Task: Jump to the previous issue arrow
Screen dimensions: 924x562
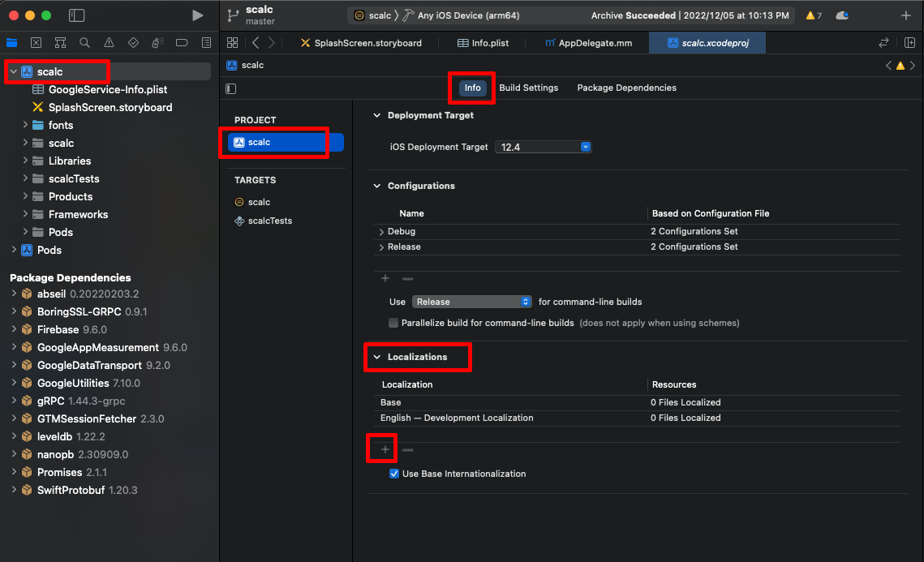Action: (x=888, y=66)
